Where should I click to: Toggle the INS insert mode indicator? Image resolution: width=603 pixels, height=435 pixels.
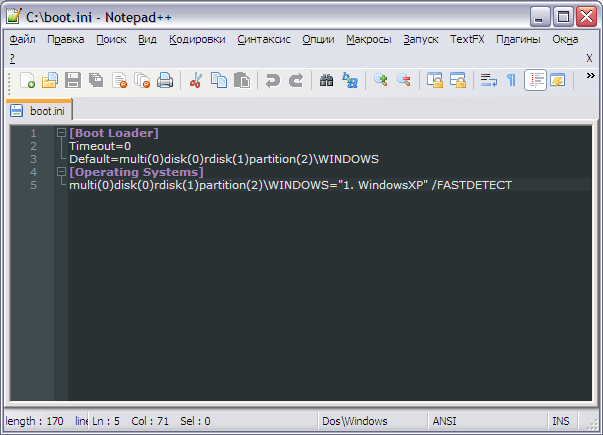point(561,421)
